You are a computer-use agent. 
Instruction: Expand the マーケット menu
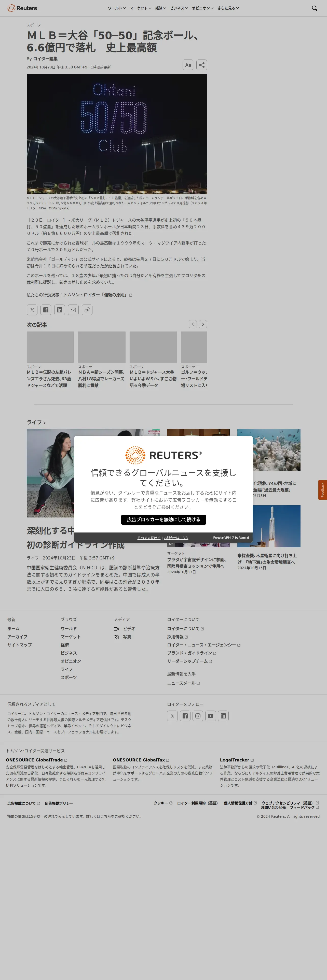click(141, 8)
